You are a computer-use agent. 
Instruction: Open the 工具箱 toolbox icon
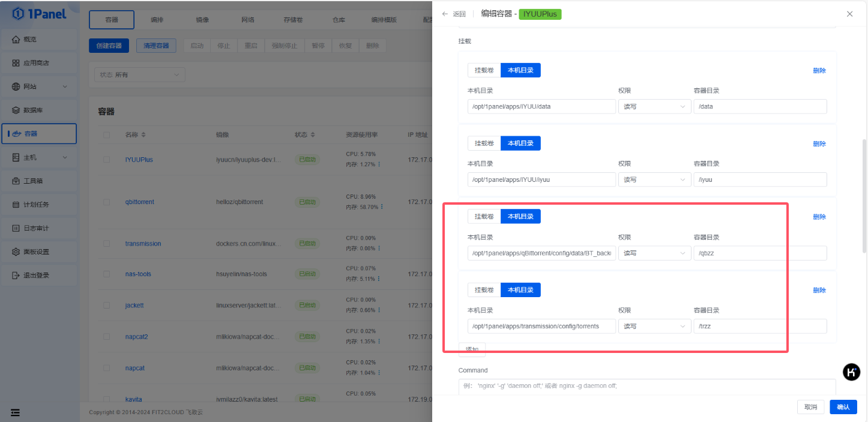pos(16,181)
